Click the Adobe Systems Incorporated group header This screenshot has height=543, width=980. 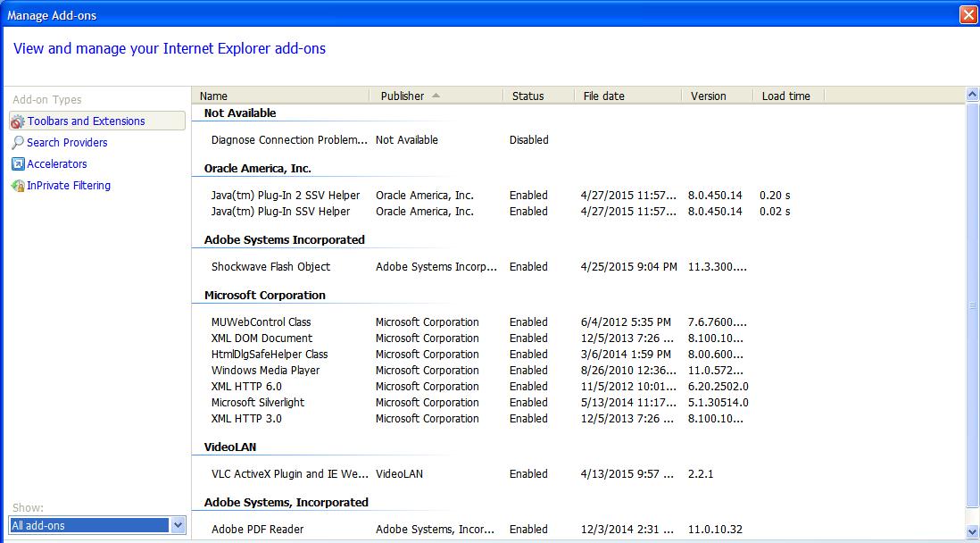[285, 239]
